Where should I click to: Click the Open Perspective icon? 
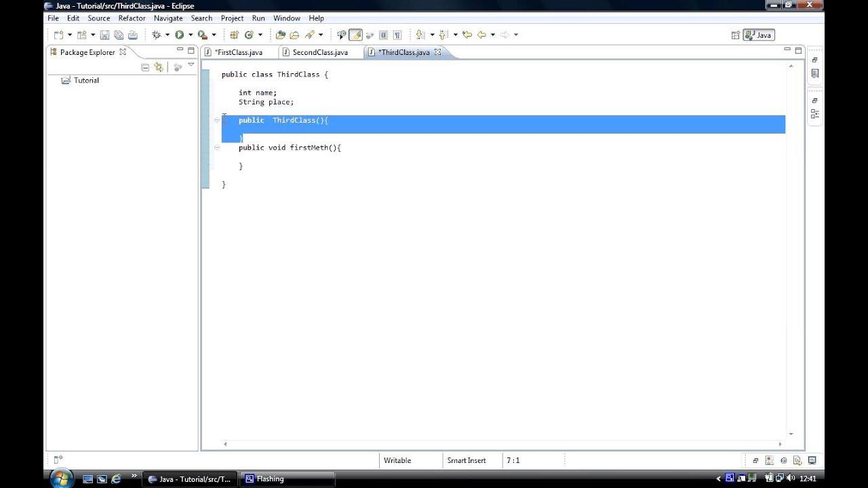tap(735, 35)
